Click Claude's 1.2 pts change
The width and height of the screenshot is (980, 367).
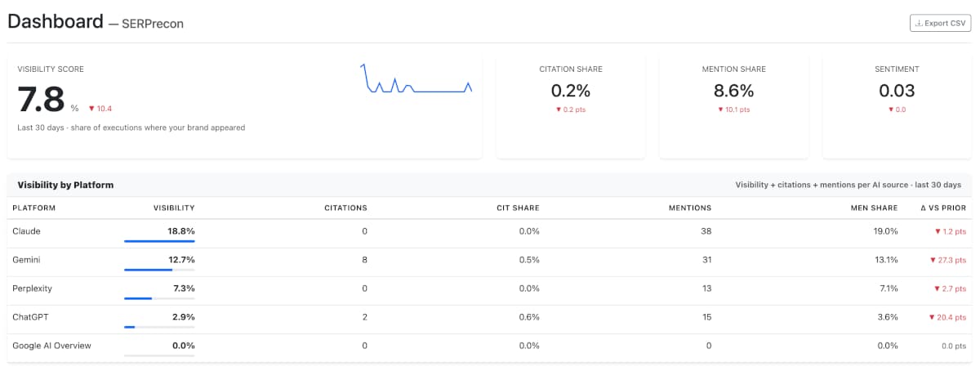point(951,231)
